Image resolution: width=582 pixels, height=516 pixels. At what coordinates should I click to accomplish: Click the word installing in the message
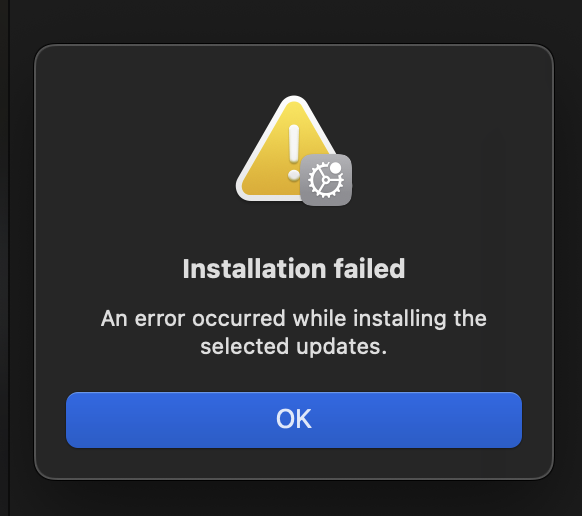[399, 319]
